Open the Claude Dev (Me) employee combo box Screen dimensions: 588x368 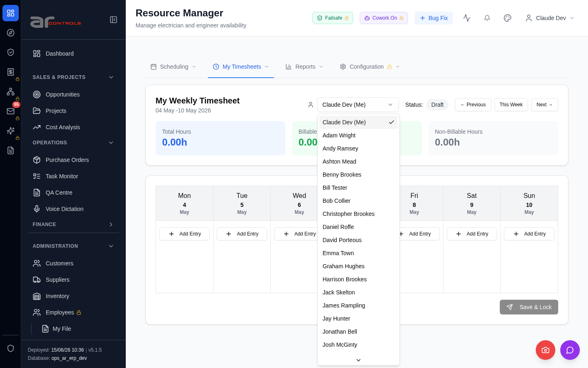(x=358, y=105)
